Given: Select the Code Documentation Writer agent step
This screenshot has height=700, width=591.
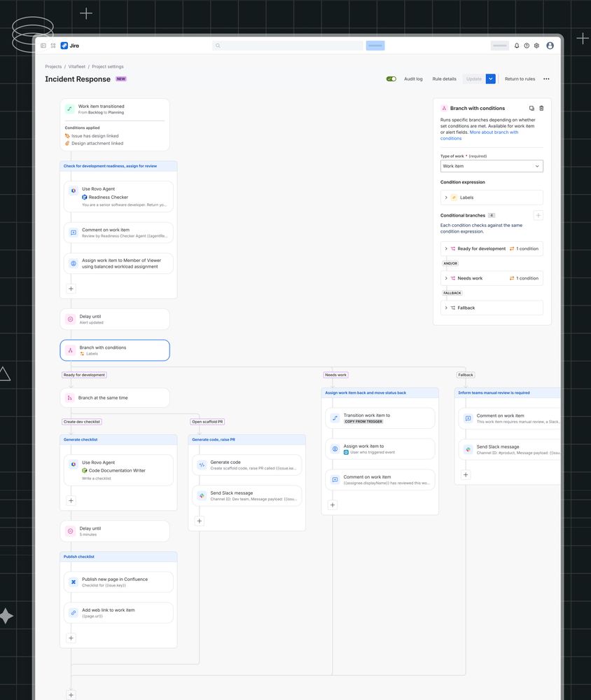Looking at the screenshot, I should (x=118, y=470).
